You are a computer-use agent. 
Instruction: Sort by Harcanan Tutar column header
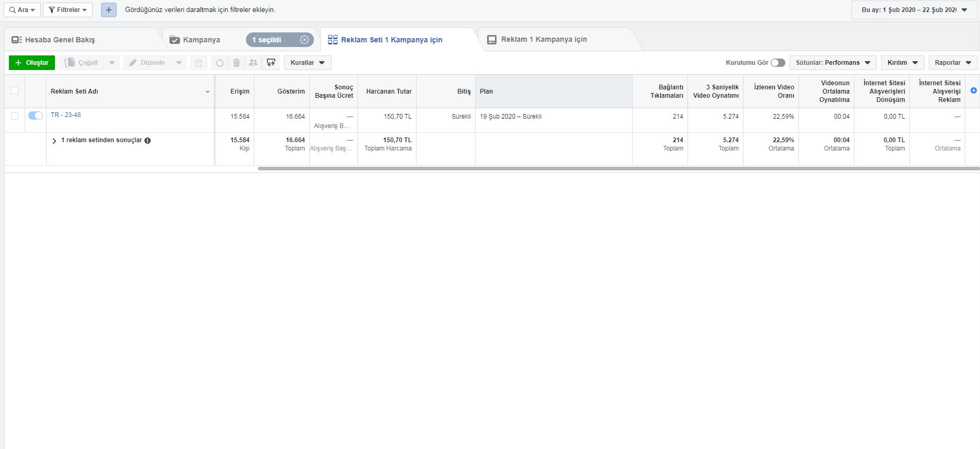pos(387,91)
